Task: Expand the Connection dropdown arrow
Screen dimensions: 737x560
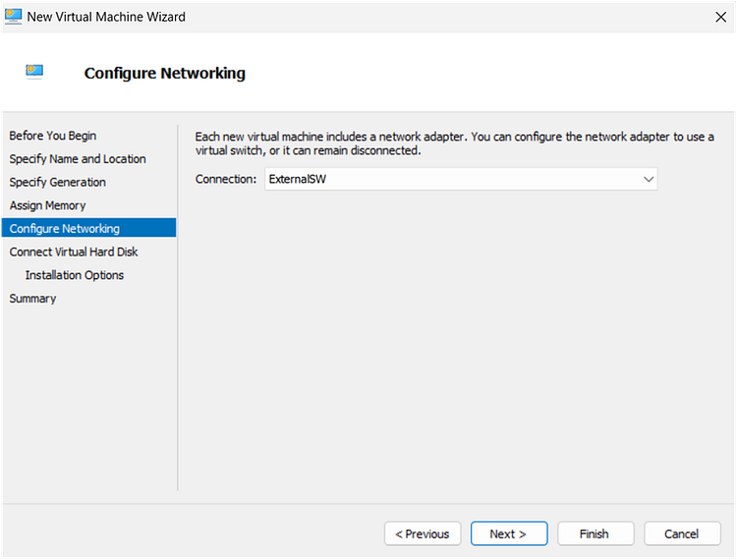Action: tap(649, 179)
